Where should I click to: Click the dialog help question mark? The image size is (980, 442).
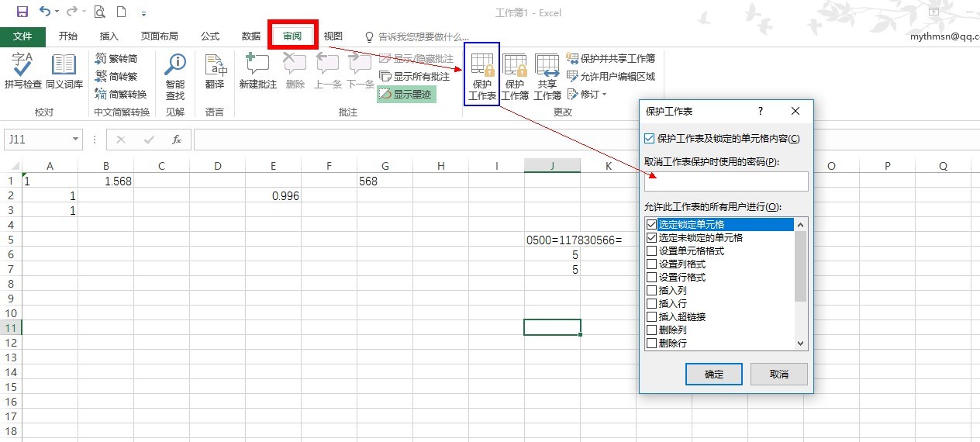[x=761, y=112]
